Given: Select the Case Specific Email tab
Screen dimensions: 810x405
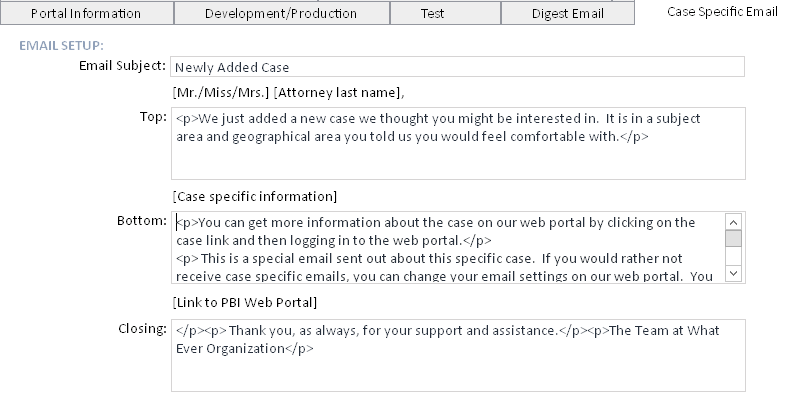Looking at the screenshot, I should (721, 13).
